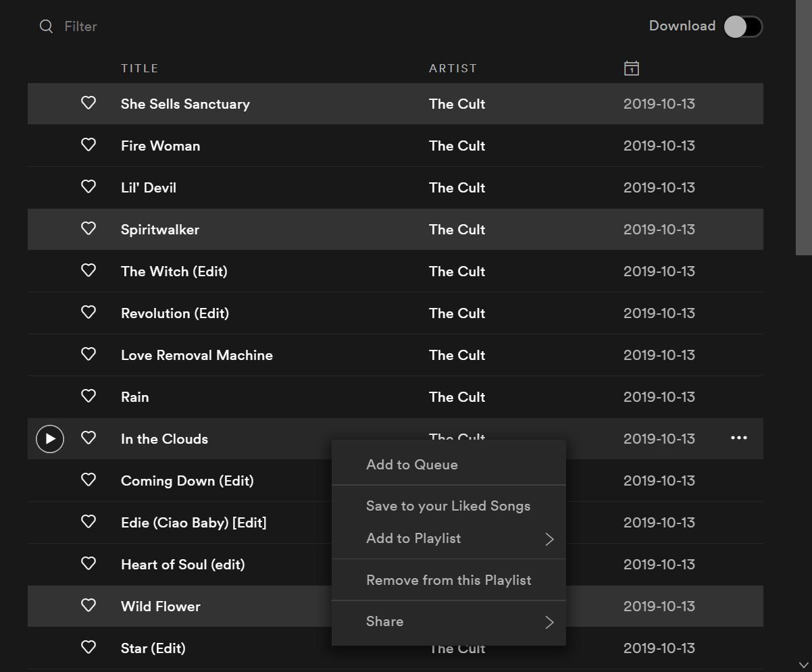This screenshot has height=672, width=812.
Task: Select the track title Spiritwalker
Action: pyautogui.click(x=160, y=230)
